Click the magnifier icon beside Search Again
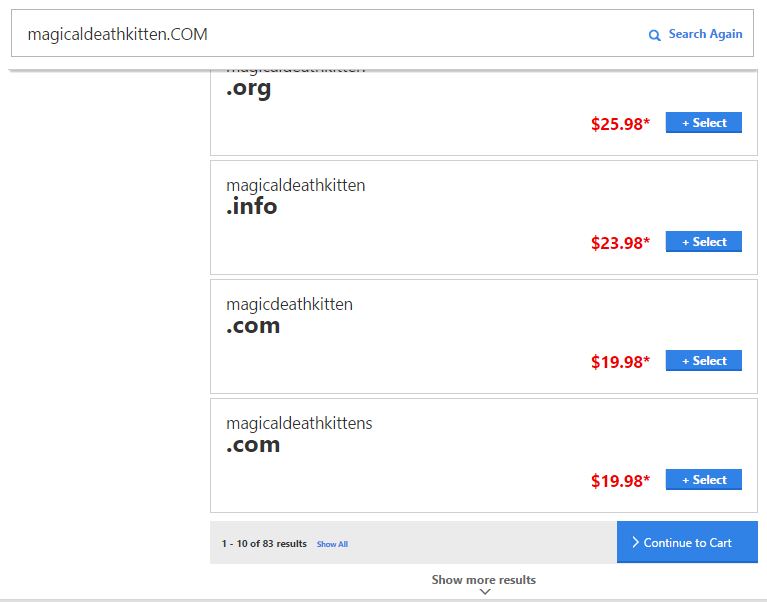767x602 pixels. pyautogui.click(x=654, y=35)
